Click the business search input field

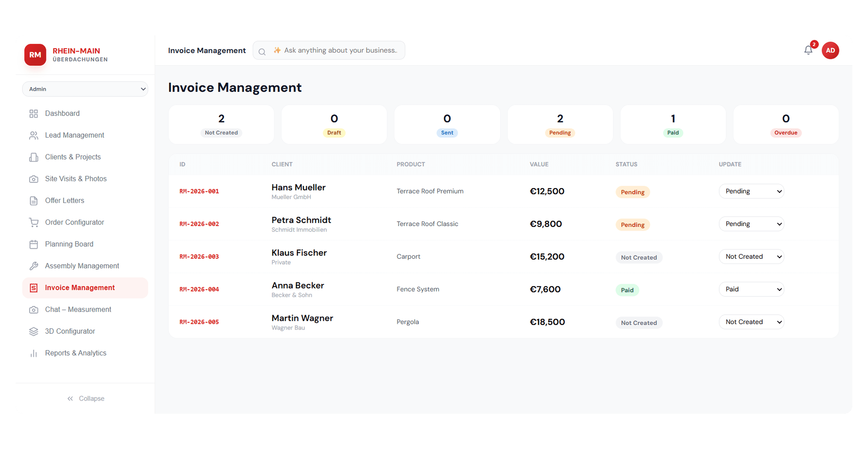tap(328, 51)
